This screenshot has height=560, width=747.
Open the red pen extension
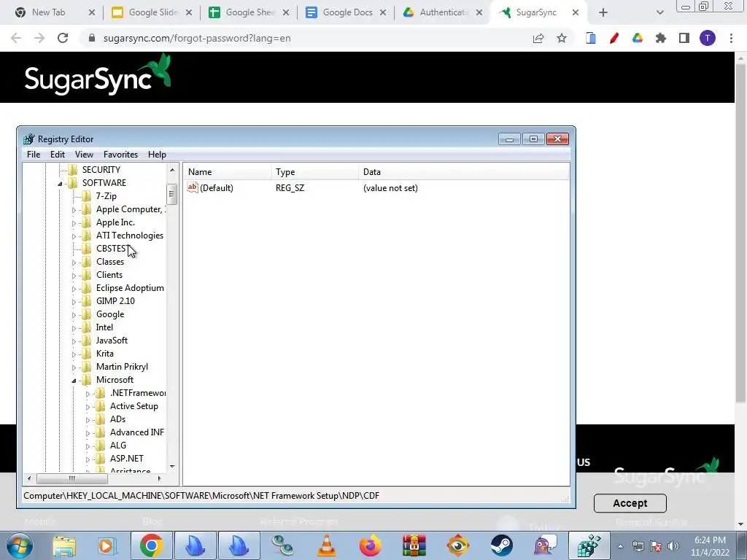click(614, 38)
